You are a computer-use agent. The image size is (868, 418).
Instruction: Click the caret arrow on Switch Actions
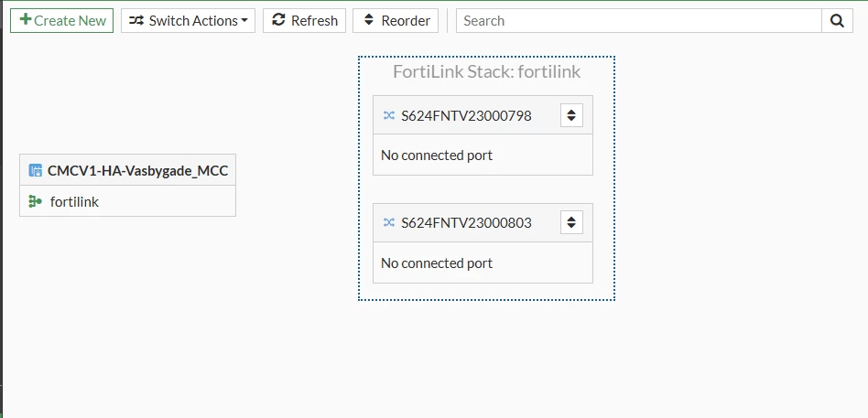click(244, 21)
